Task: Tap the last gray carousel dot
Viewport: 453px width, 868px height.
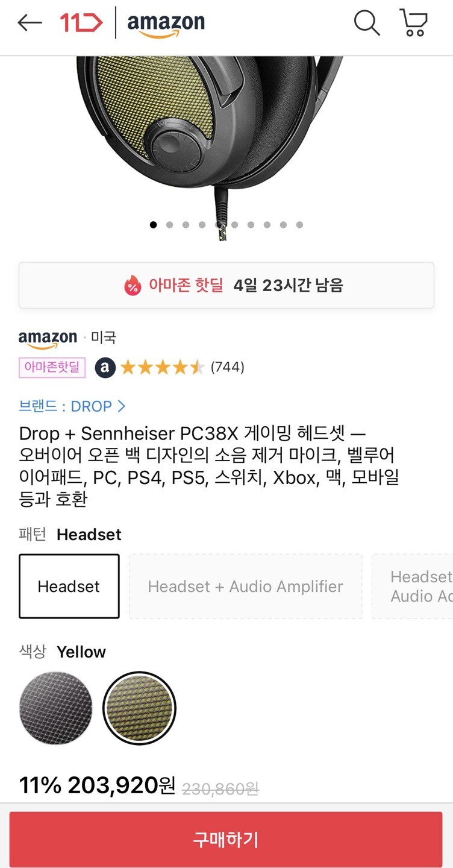Action: pos(299,224)
